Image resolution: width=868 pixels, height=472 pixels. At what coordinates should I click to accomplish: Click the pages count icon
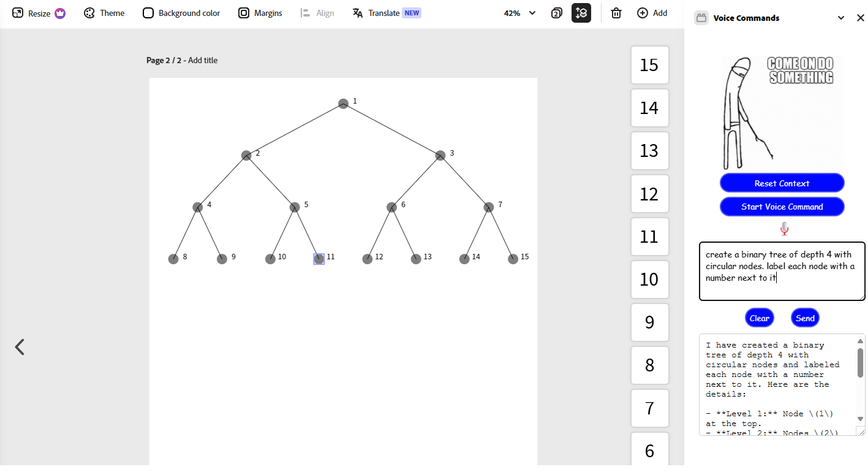557,13
